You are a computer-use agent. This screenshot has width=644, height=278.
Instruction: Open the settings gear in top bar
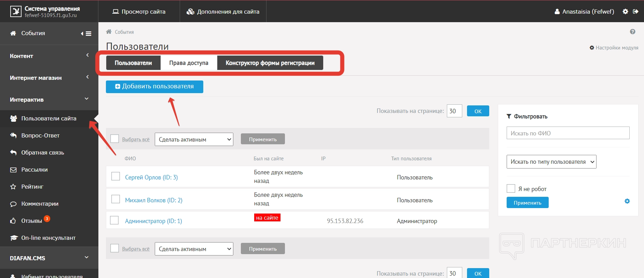click(x=625, y=12)
